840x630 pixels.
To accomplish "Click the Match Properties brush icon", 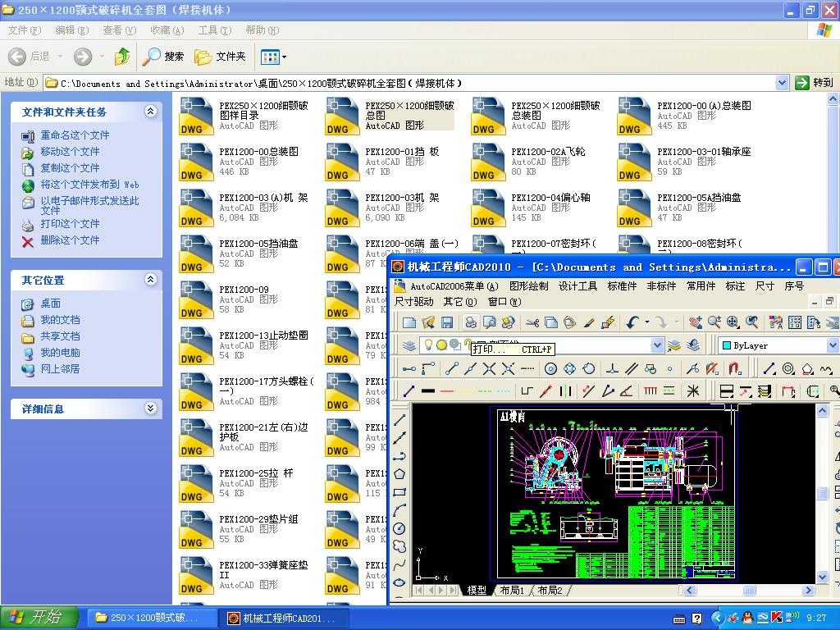I will pyautogui.click(x=589, y=322).
